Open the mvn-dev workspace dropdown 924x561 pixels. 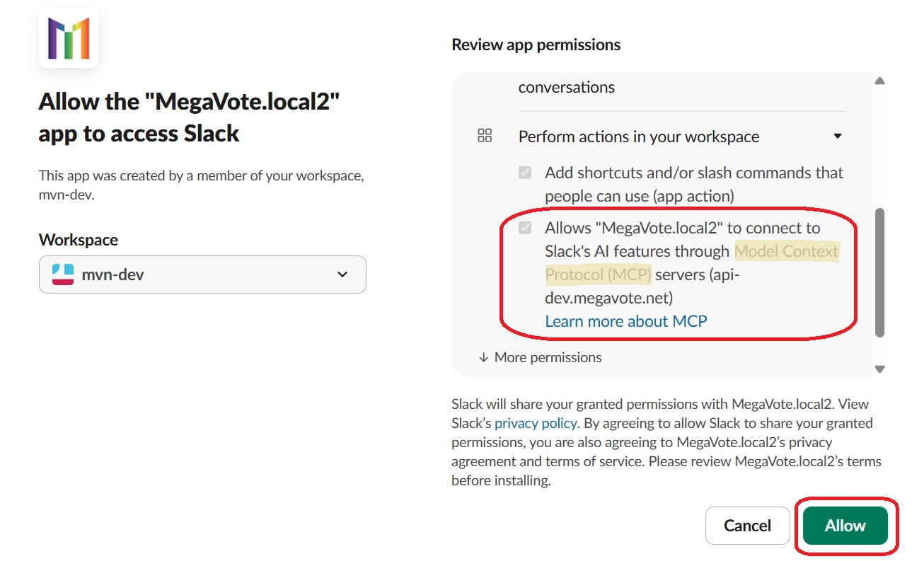(202, 274)
